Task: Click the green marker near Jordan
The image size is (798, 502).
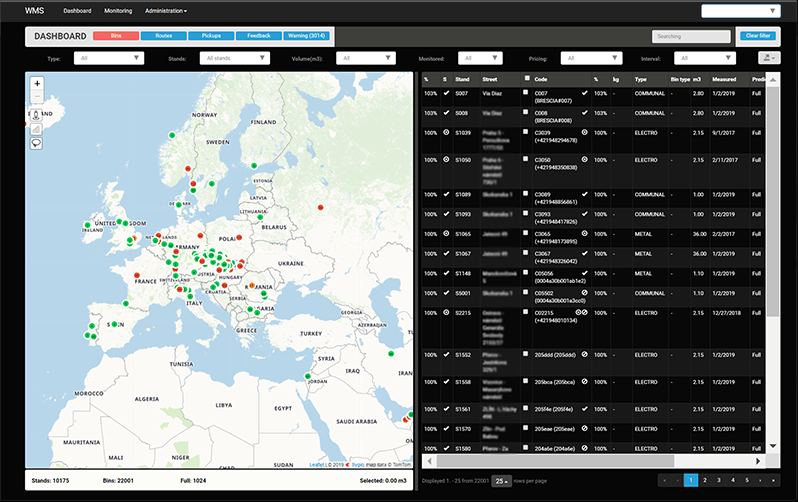Action: click(307, 376)
